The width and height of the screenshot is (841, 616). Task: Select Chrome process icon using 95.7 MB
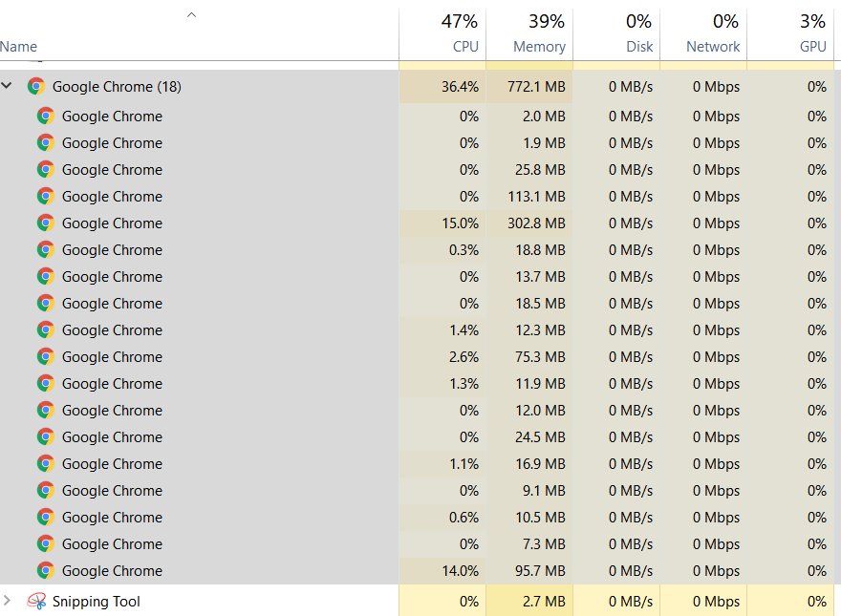pyautogui.click(x=46, y=570)
